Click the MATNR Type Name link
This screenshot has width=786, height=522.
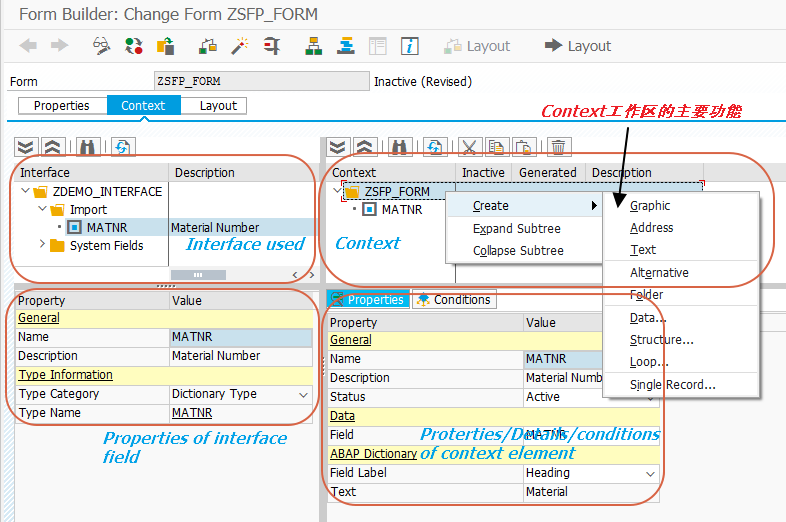pos(192,413)
